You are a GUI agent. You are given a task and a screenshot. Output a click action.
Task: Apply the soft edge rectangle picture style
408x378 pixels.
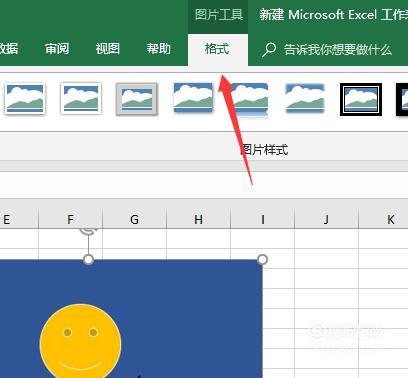pos(305,98)
